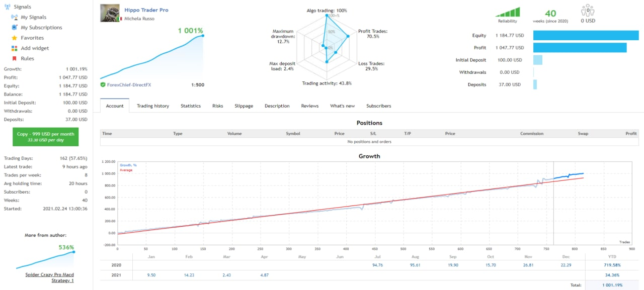Click My Subscriptions icon
The height and width of the screenshot is (290, 644).
[x=14, y=28]
